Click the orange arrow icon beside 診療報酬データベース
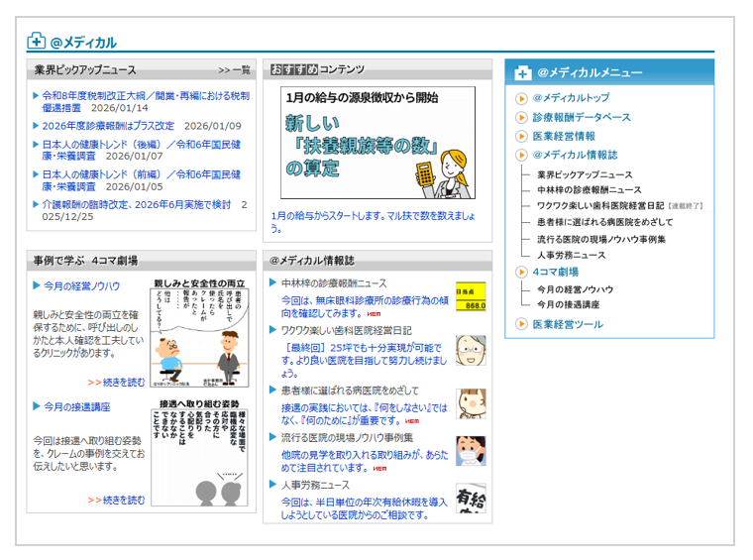This screenshot has height=560, width=753. (521, 117)
